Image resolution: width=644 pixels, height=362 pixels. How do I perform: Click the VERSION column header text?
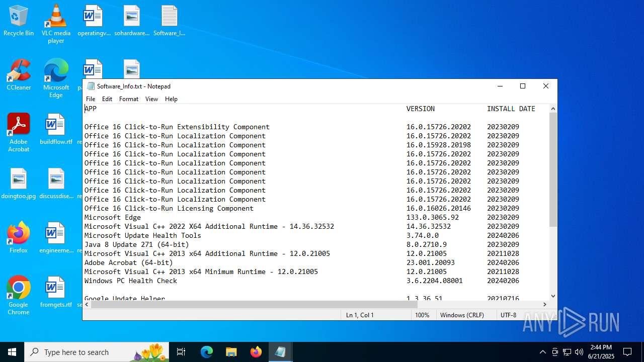pyautogui.click(x=421, y=109)
